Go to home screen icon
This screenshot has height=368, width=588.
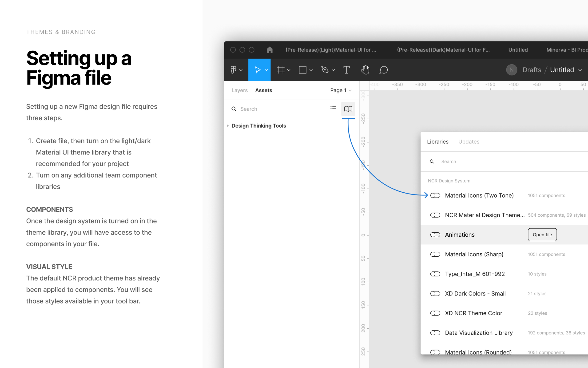tap(270, 50)
